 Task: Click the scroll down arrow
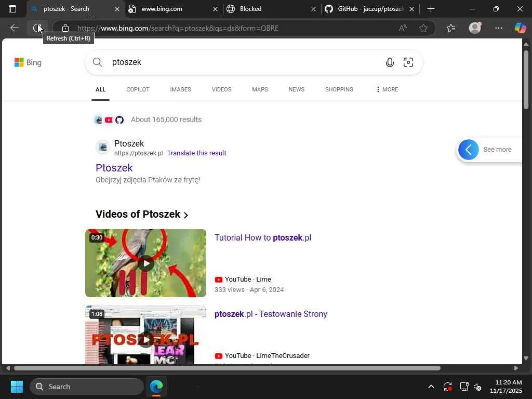526,358
